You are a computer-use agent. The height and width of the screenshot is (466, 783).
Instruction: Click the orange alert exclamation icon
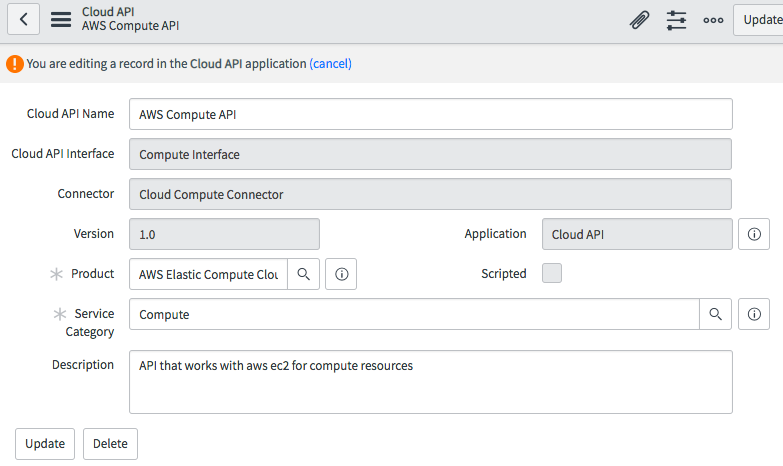pyautogui.click(x=15, y=64)
